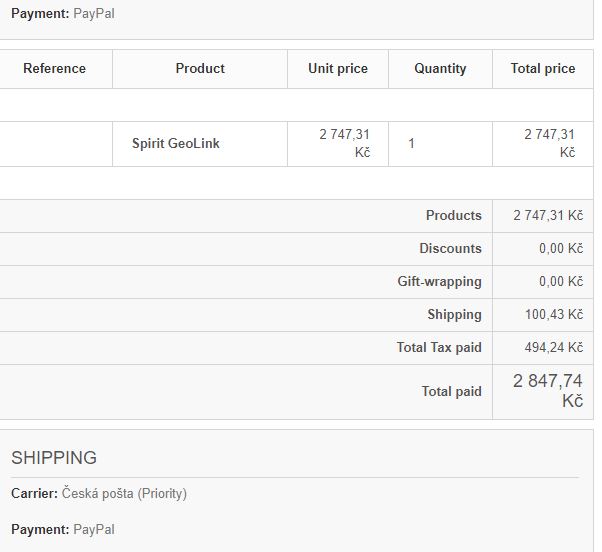Click the PayPal payment text below Carrier
This screenshot has width=602, height=552.
click(94, 530)
